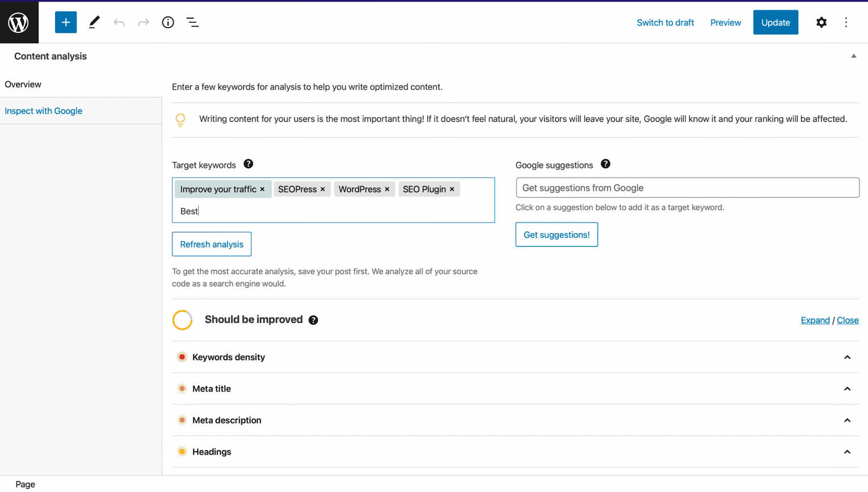Click the Close link
Screen dimensions: 868x492
point(848,321)
